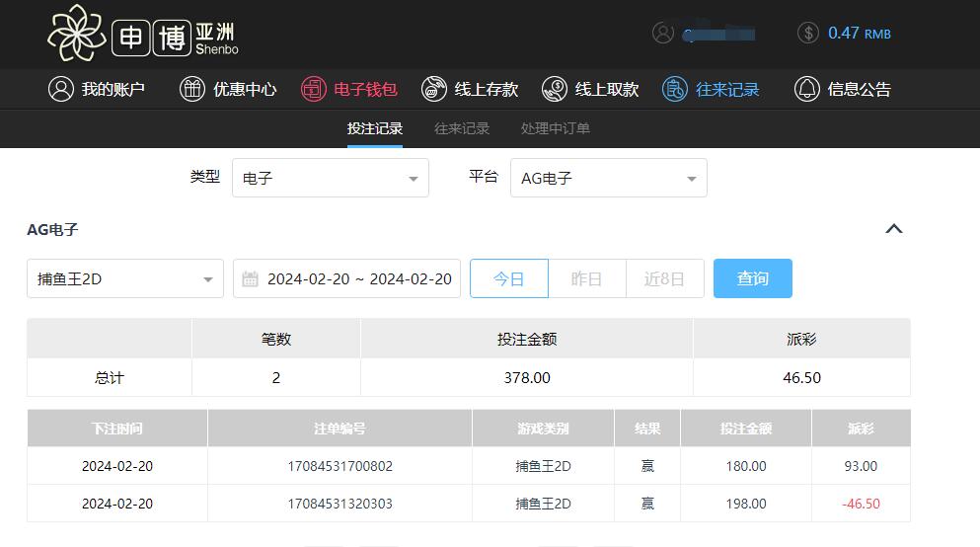The image size is (980, 547).
Task: Select the 今日 date filter
Action: click(x=509, y=278)
